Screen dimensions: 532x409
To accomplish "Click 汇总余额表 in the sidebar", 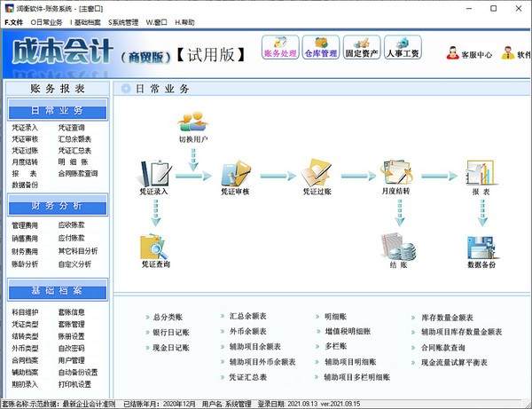I will [74, 139].
